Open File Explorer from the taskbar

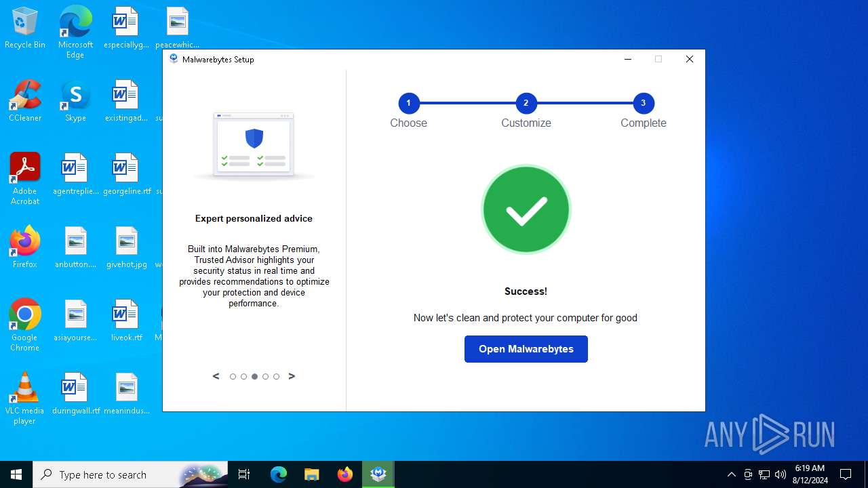[x=312, y=474]
